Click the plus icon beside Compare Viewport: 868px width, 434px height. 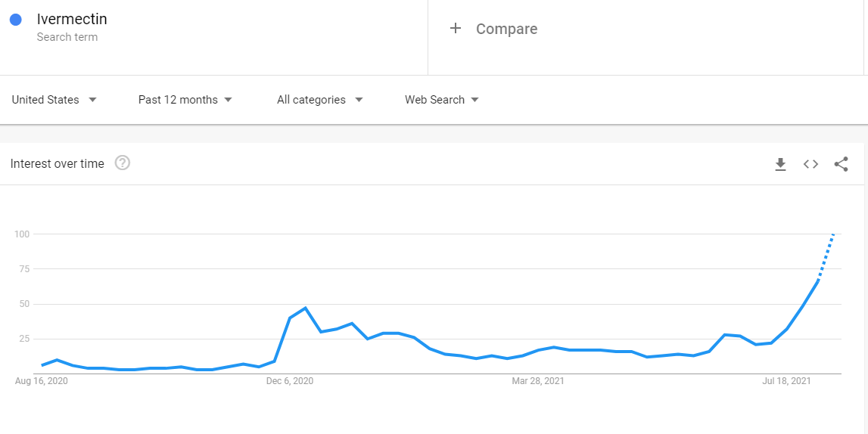click(456, 29)
